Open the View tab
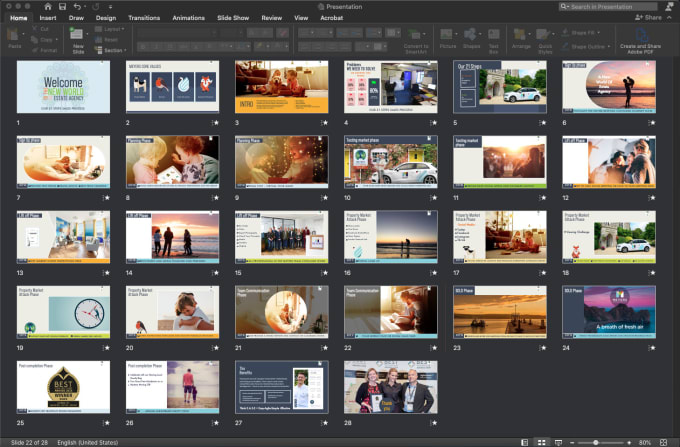 301,18
